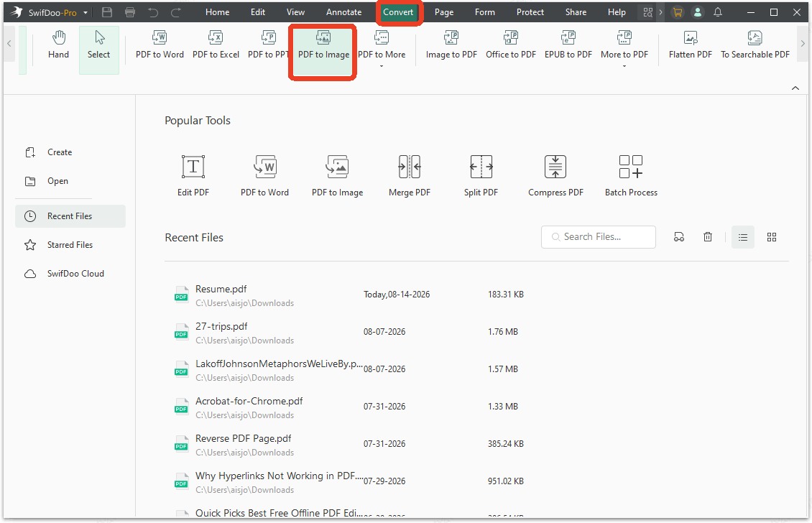Open PDF to Image in Popular Tools

(x=337, y=176)
